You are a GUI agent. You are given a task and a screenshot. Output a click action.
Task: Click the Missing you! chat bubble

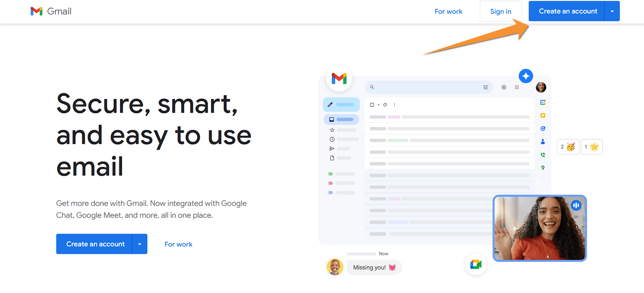374,268
